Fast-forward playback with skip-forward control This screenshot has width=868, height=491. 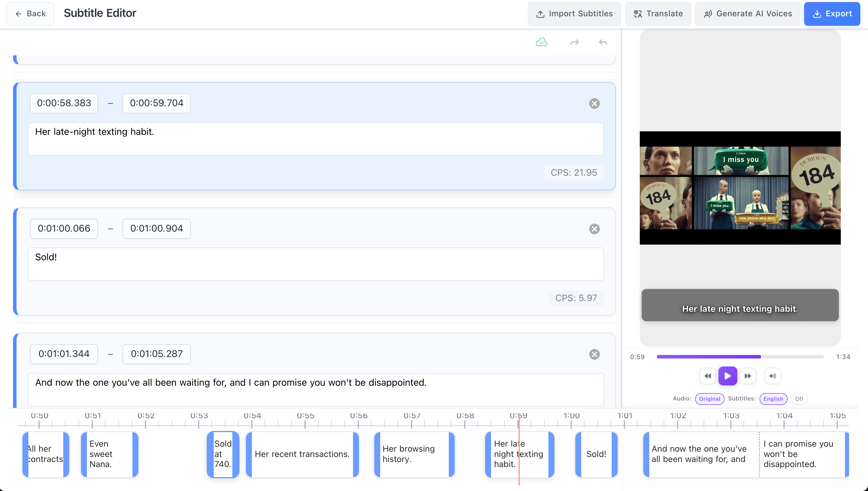[x=748, y=376]
